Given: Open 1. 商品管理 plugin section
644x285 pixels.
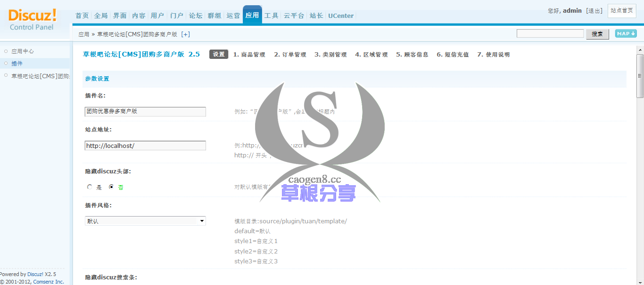Looking at the screenshot, I should tap(249, 55).
